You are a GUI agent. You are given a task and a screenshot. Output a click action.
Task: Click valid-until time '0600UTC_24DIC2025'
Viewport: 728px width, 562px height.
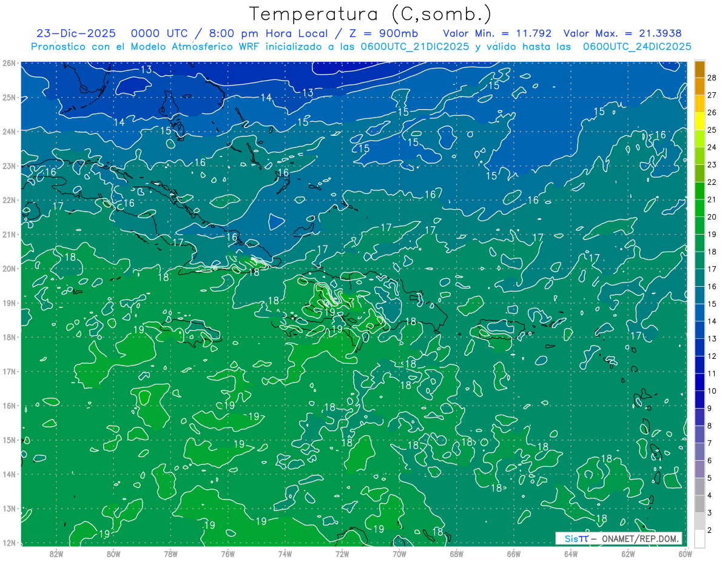pyautogui.click(x=637, y=46)
